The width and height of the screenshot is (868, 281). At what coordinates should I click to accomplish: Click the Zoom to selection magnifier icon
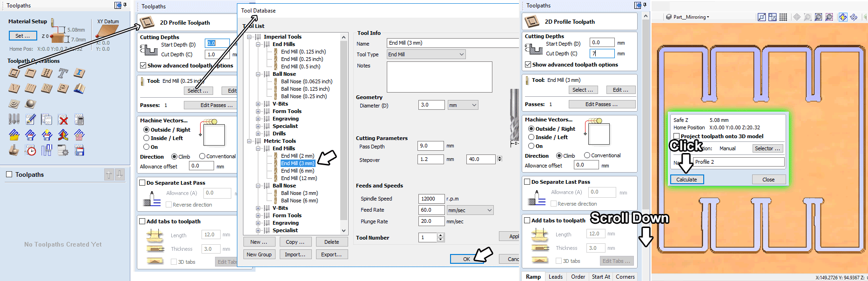[829, 17]
